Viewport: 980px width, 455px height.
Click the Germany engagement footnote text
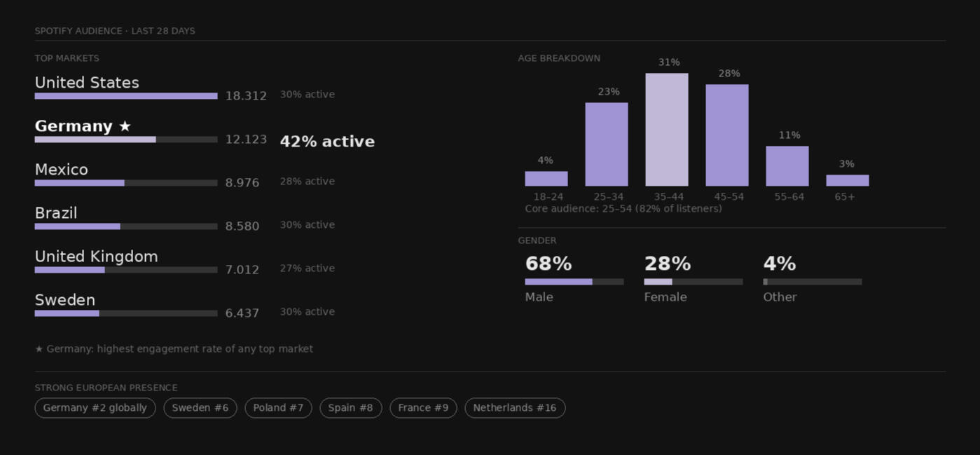click(x=175, y=349)
